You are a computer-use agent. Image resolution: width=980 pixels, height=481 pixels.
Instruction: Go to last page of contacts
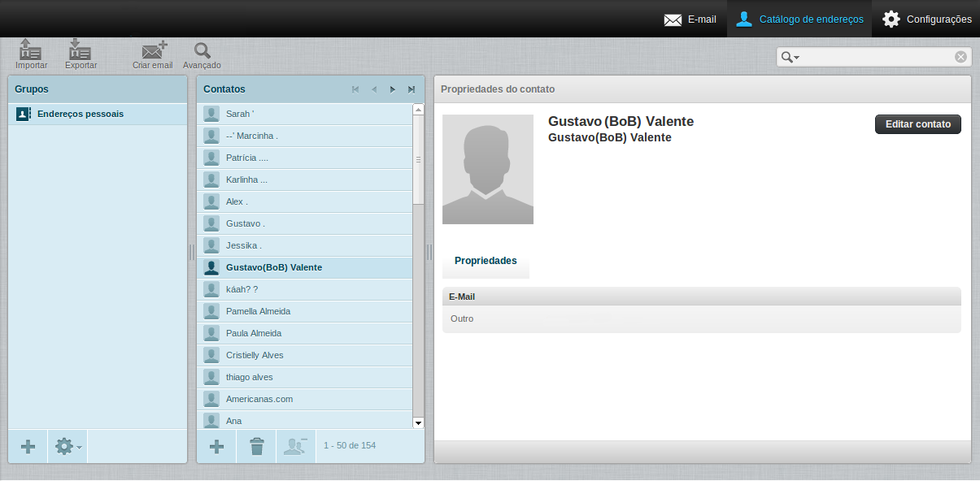point(412,89)
